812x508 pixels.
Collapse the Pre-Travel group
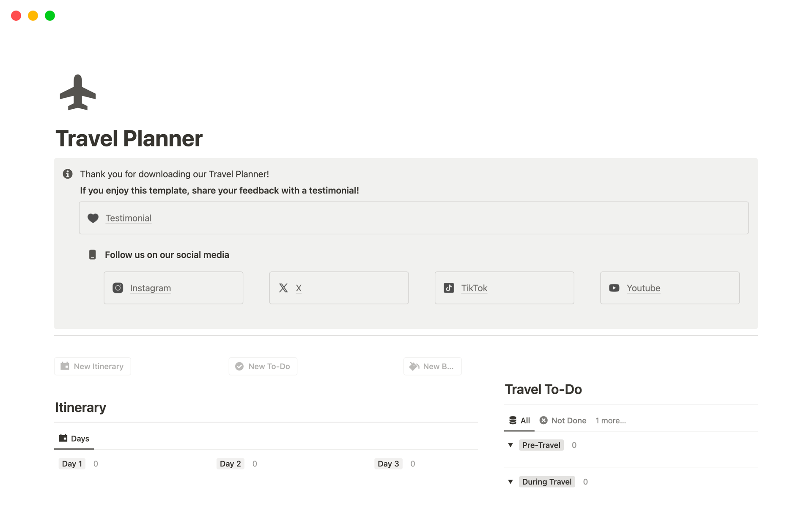[510, 445]
